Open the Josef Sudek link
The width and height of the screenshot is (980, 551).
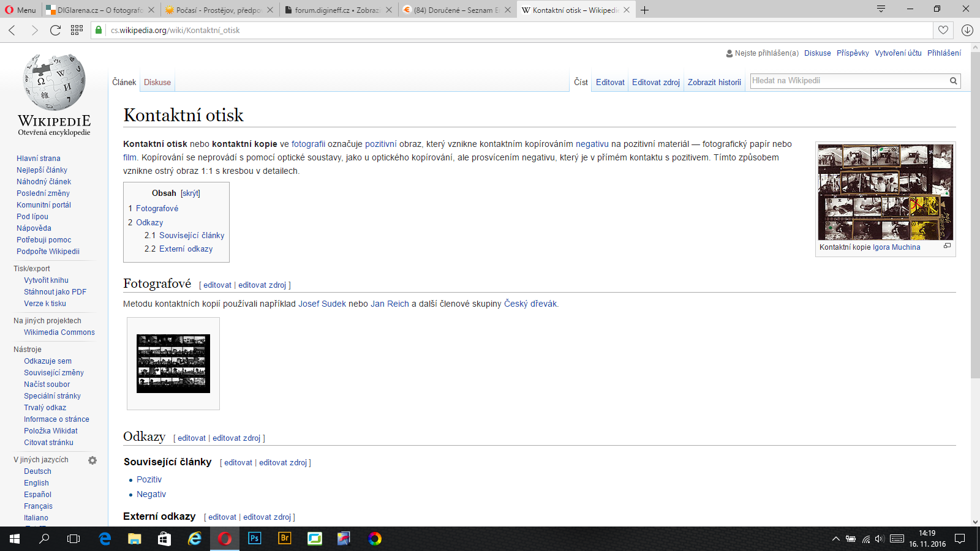[x=322, y=304]
